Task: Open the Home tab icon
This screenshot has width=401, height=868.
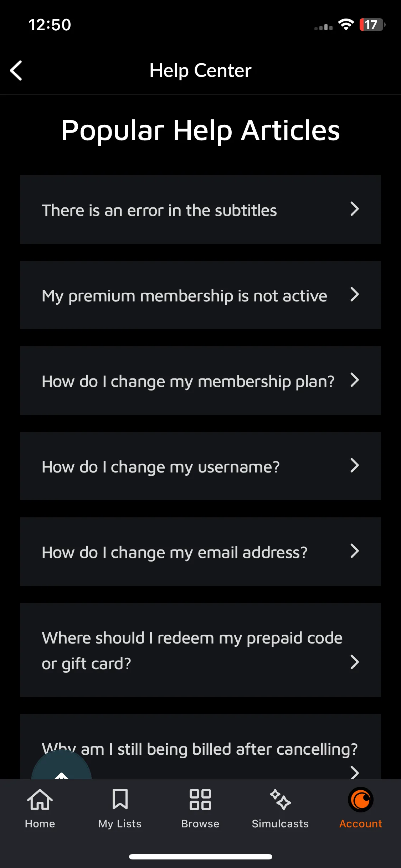Action: (40, 799)
